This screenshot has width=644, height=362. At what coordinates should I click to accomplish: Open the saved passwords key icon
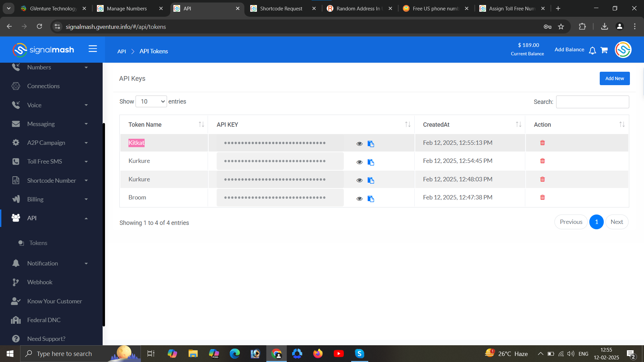tap(547, 26)
